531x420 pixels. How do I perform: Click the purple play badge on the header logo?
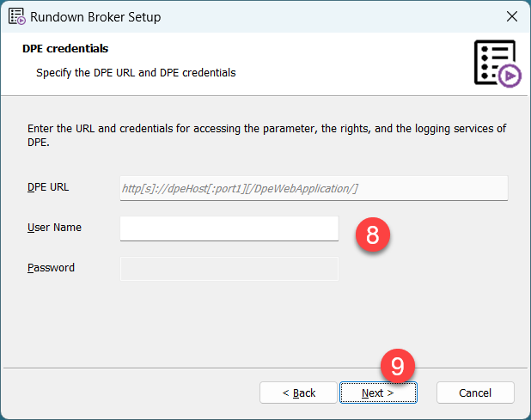tap(510, 76)
